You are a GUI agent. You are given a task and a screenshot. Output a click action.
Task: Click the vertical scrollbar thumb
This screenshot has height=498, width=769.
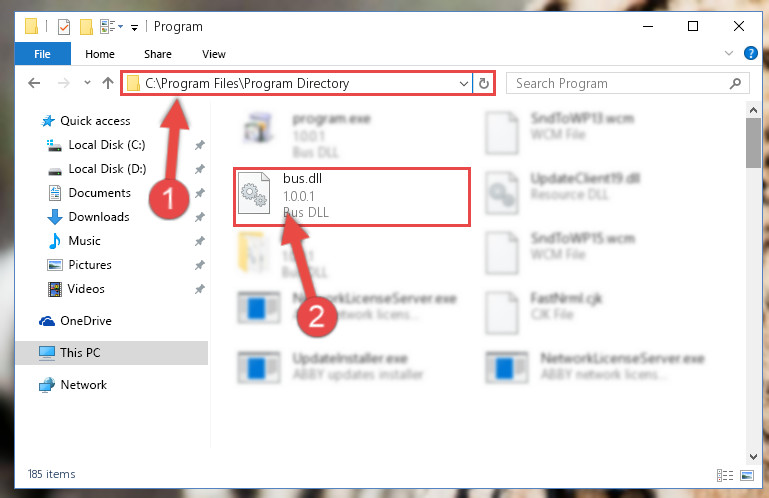(753, 143)
